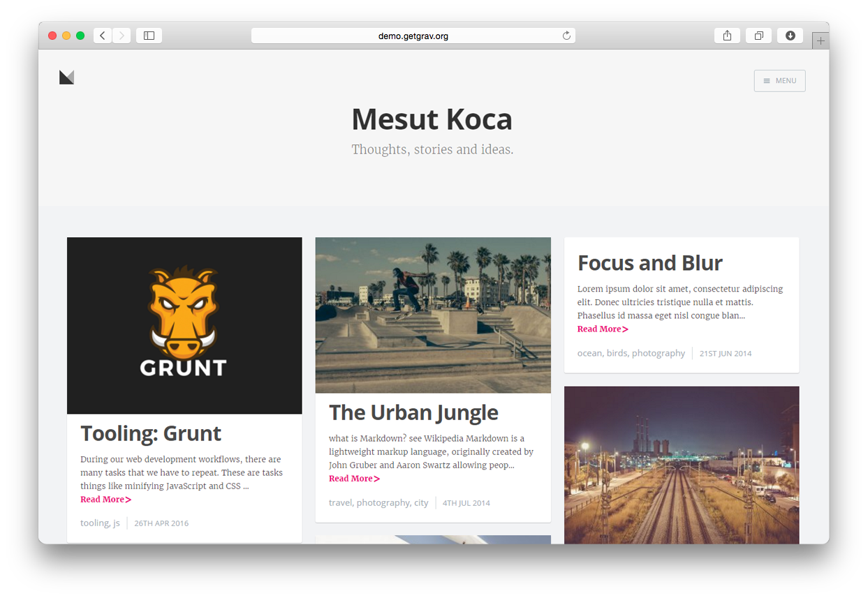
Task: Open the skateboarder post image
Action: pyautogui.click(x=433, y=315)
